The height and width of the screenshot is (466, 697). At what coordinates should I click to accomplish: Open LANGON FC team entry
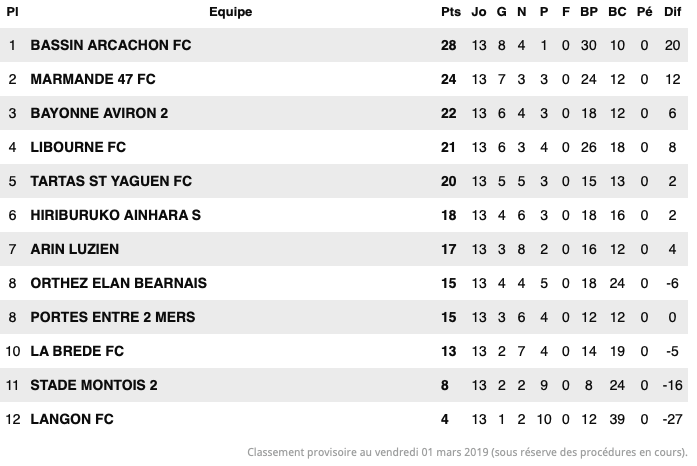pos(72,419)
